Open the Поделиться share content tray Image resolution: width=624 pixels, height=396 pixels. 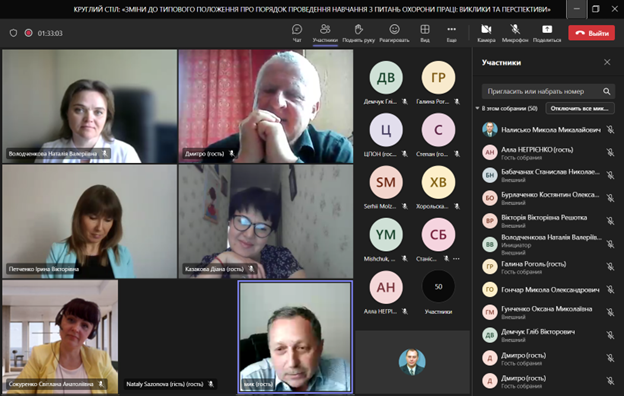(x=547, y=33)
